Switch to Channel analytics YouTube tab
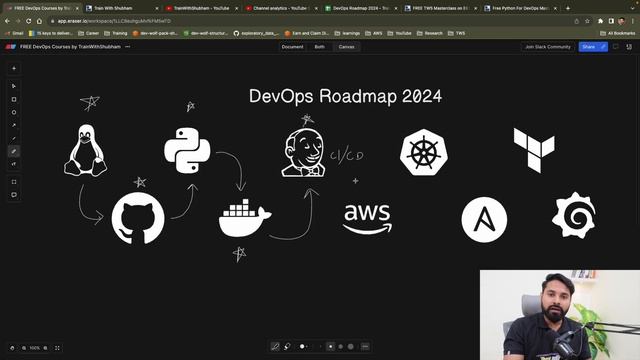This screenshot has height=360, width=640. pos(281,8)
